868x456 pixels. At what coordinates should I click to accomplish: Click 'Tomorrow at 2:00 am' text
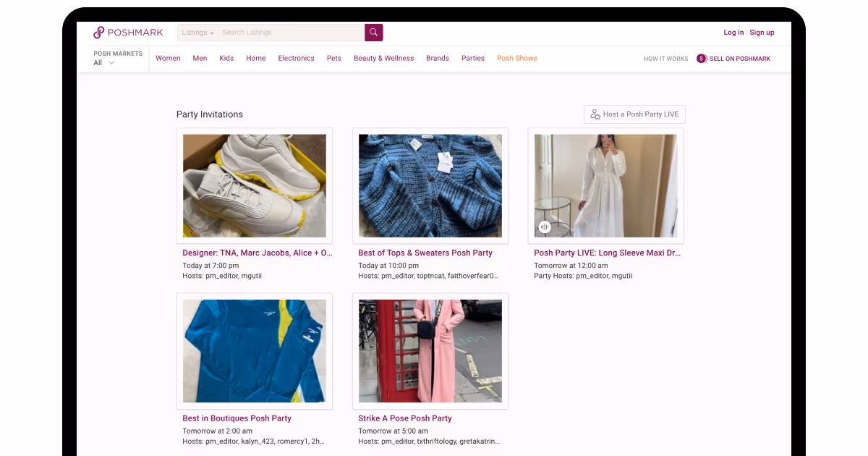(218, 431)
